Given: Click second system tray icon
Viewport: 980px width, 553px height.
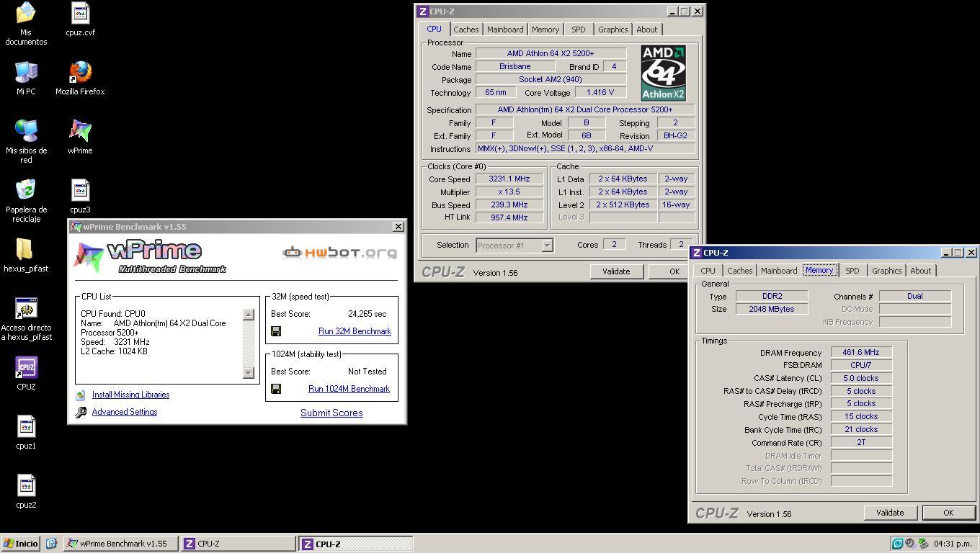Looking at the screenshot, I should [910, 544].
